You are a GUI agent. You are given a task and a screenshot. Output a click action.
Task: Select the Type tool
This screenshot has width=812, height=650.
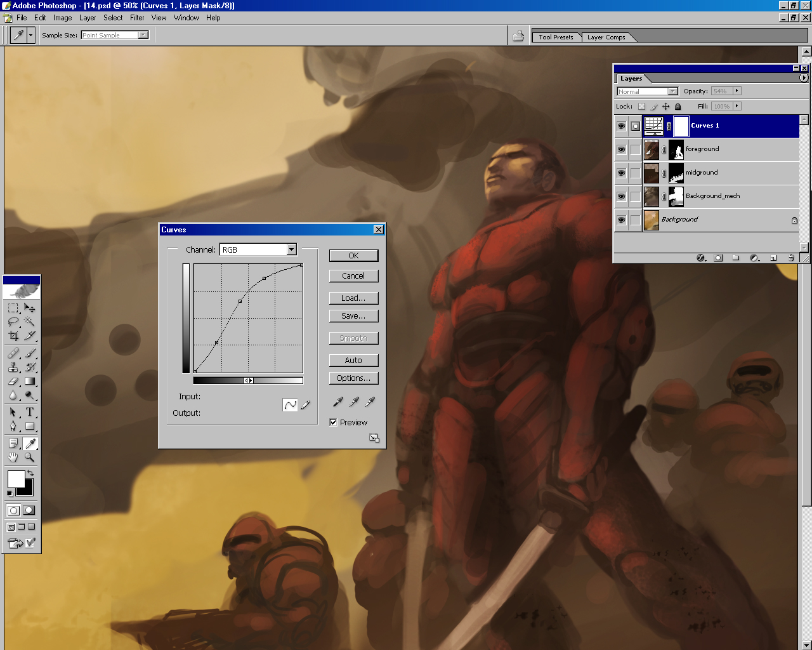(30, 412)
